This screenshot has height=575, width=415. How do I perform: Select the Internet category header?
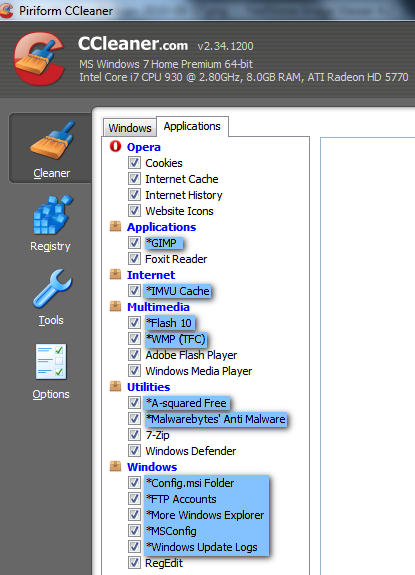pyautogui.click(x=151, y=275)
